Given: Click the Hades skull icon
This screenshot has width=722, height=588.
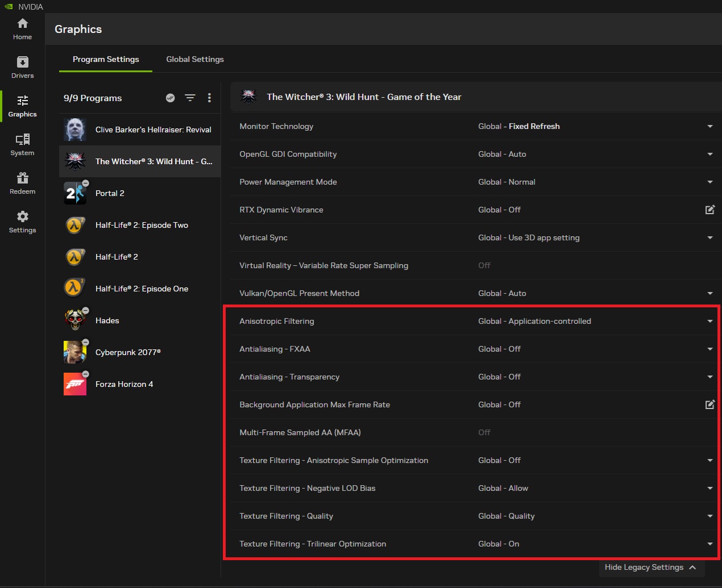Looking at the screenshot, I should [x=75, y=320].
